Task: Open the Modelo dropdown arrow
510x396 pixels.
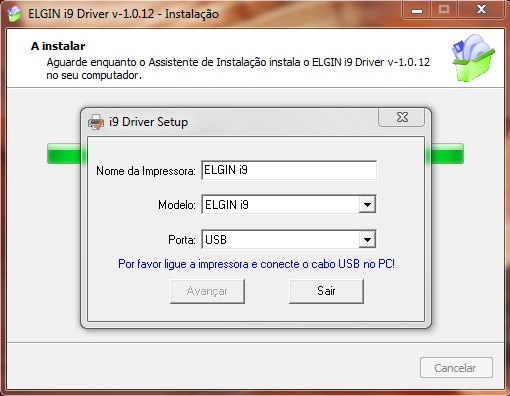Action: (367, 205)
